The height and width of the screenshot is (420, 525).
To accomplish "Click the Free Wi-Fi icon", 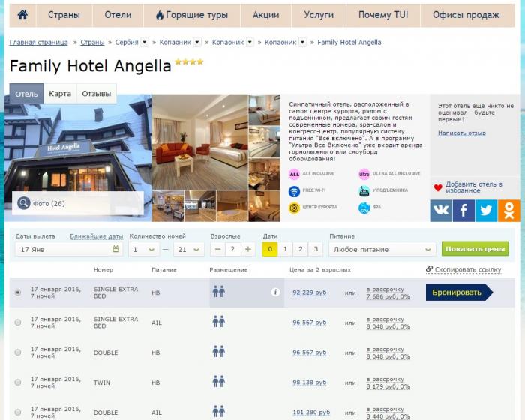I will coord(294,191).
